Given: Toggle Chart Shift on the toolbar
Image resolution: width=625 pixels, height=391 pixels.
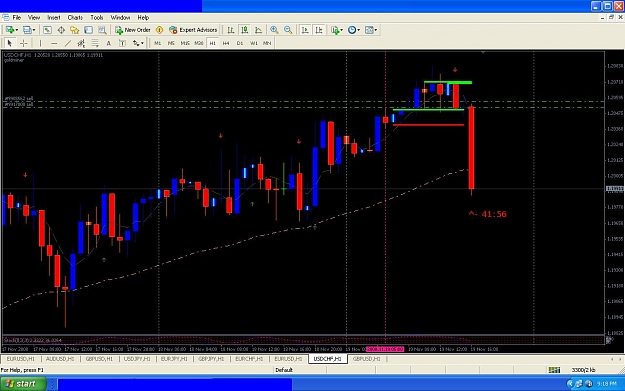Looking at the screenshot, I should [319, 30].
